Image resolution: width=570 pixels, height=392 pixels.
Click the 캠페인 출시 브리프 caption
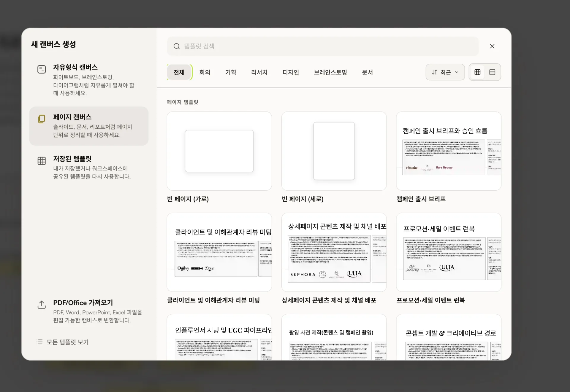click(421, 199)
